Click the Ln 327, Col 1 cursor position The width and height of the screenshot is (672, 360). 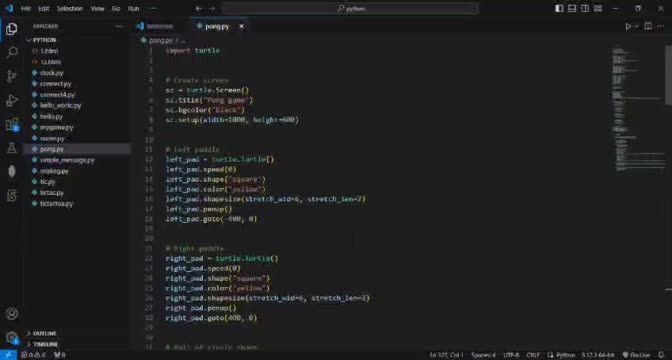[447, 355]
